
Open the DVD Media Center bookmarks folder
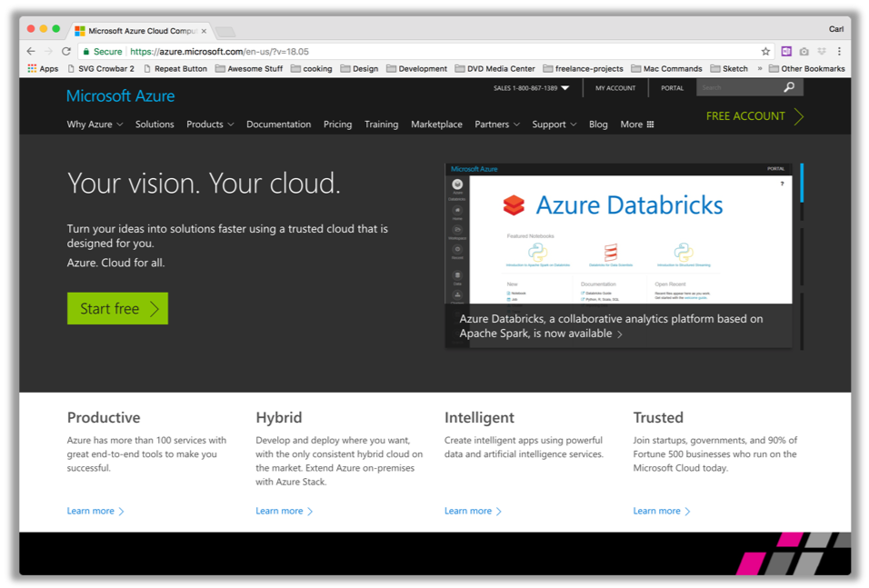[x=494, y=69]
